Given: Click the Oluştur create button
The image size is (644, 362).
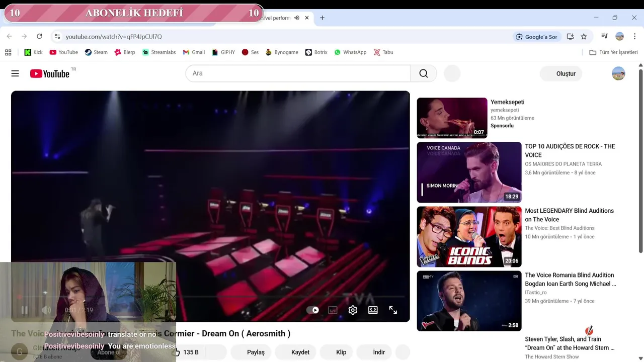Looking at the screenshot, I should pos(561,73).
